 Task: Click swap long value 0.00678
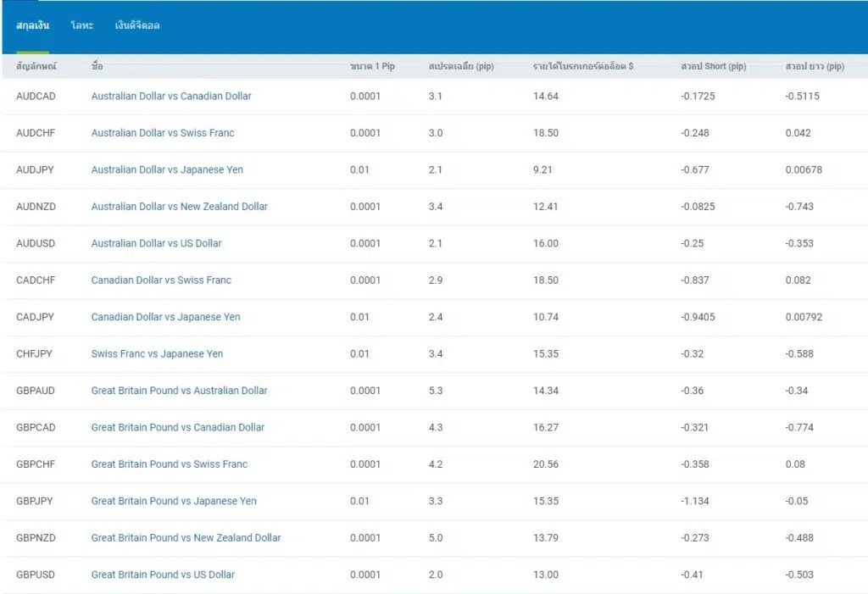pos(804,169)
